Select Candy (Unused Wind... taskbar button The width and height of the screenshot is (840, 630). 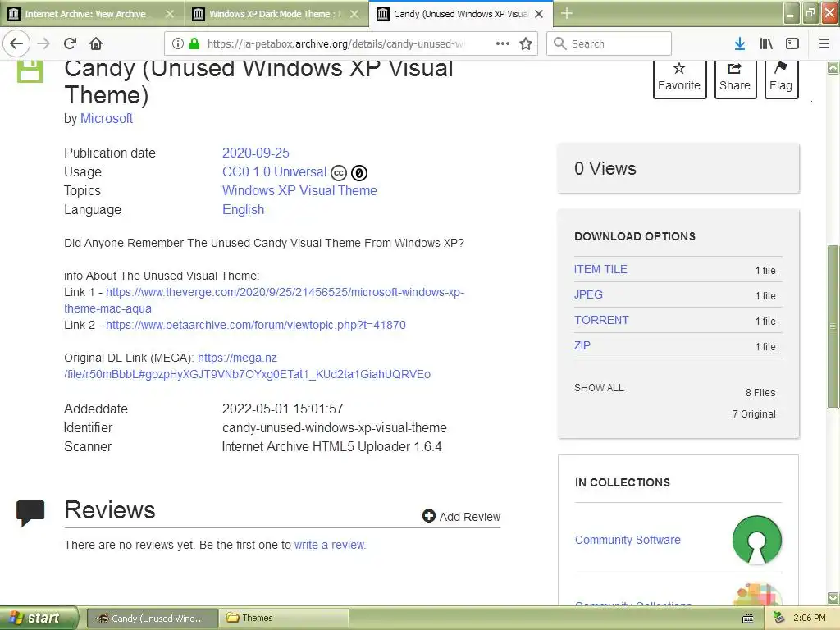tap(152, 619)
